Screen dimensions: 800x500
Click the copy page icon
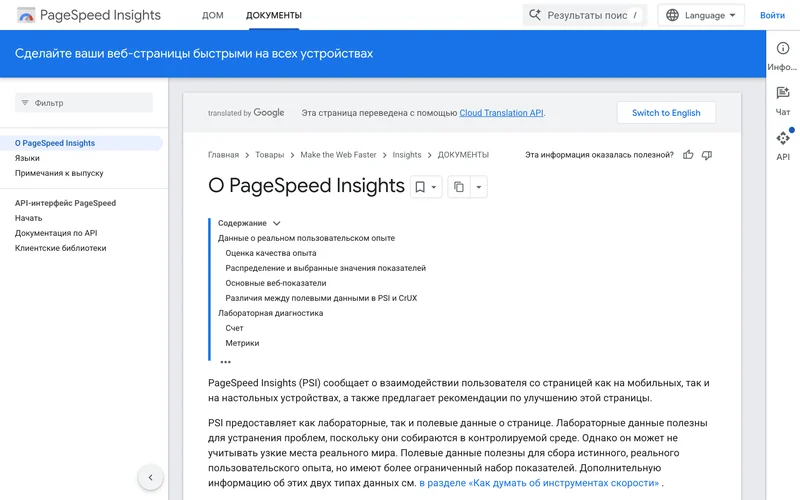459,187
